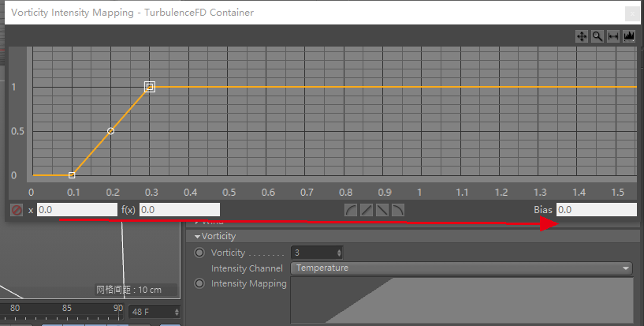The image size is (644, 326).
Task: Click the red delete-point icon
Action: [x=17, y=210]
